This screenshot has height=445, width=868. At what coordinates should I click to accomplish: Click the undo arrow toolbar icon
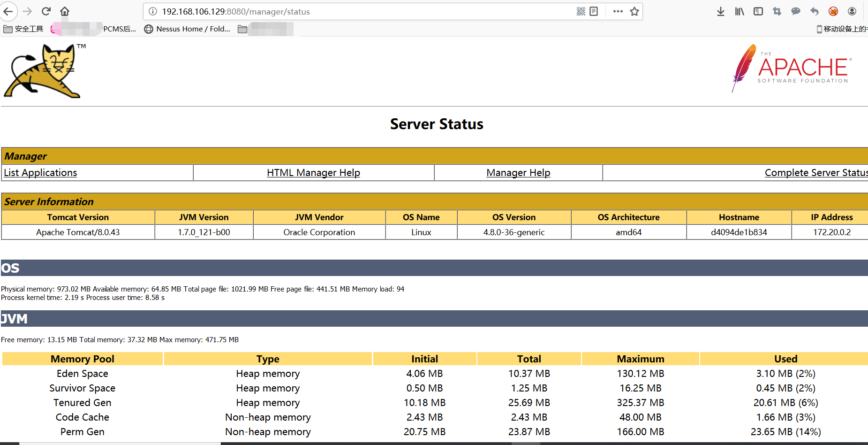pyautogui.click(x=815, y=11)
